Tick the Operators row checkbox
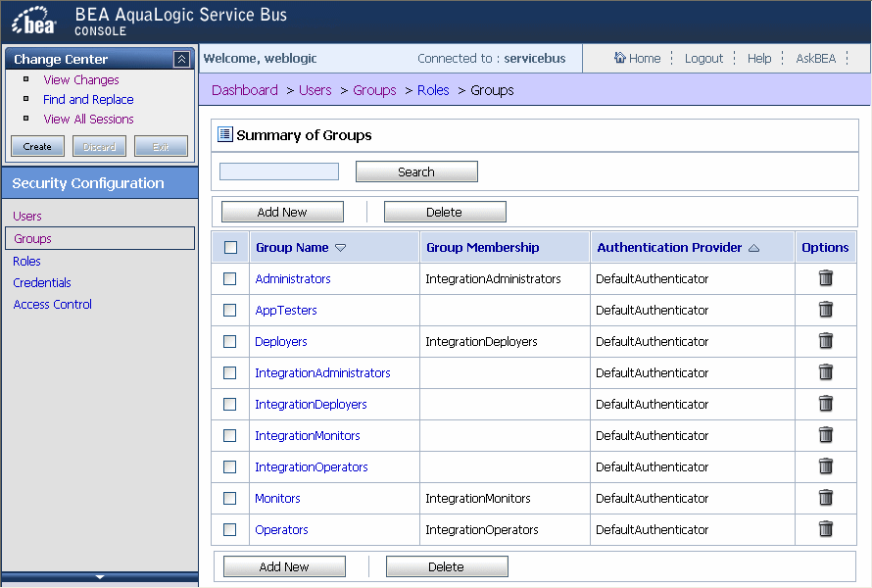The width and height of the screenshot is (872, 588). [x=229, y=529]
